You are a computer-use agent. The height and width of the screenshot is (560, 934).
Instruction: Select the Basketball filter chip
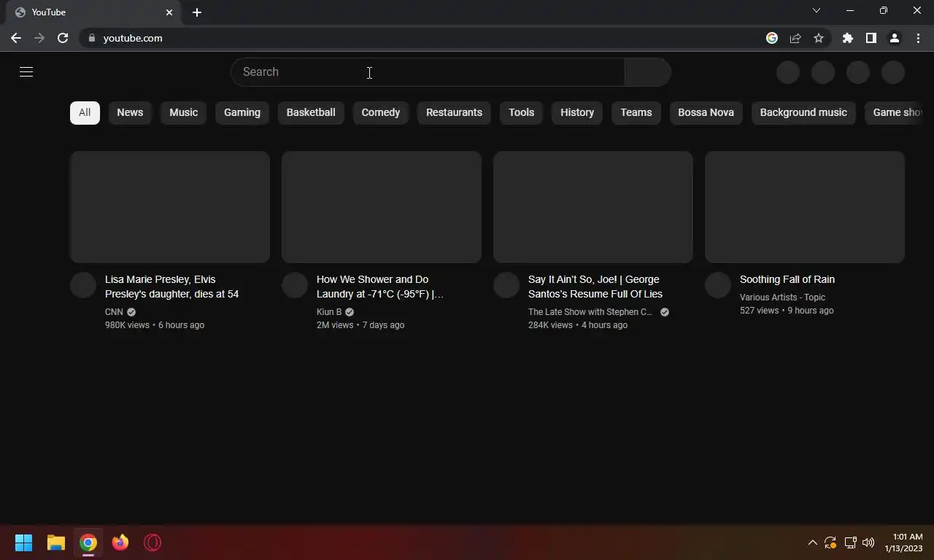(311, 112)
